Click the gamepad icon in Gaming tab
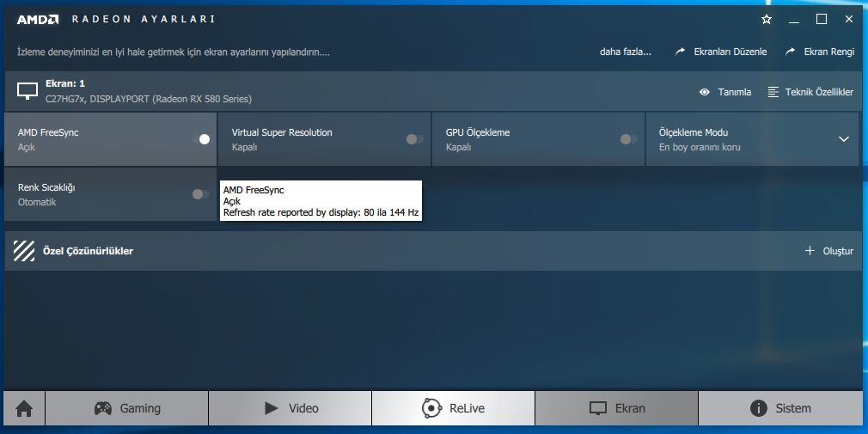Screen dimensions: 868x434 pos(102,408)
